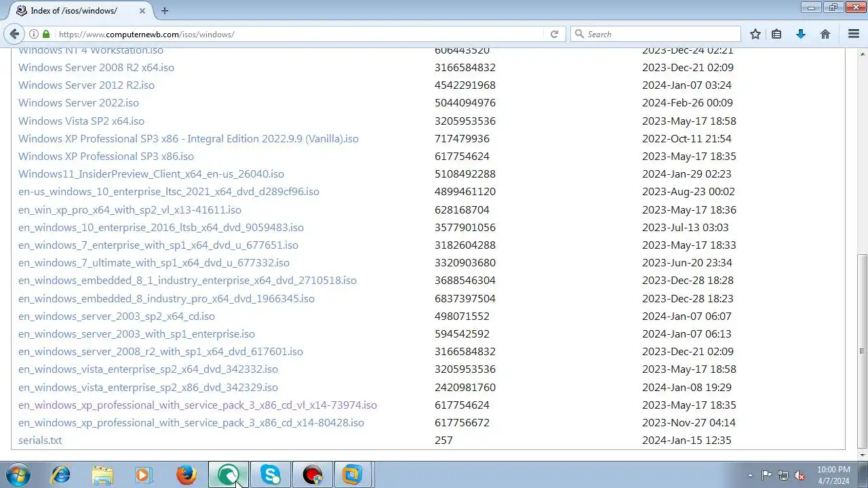
Task: Open XP Integral Edition 2022.9.9 (Vanilla).iso
Action: tap(189, 138)
